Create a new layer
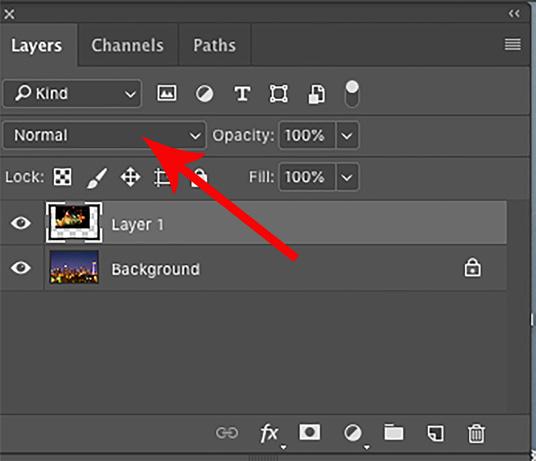Screen dimensions: 536x461 click(436, 433)
